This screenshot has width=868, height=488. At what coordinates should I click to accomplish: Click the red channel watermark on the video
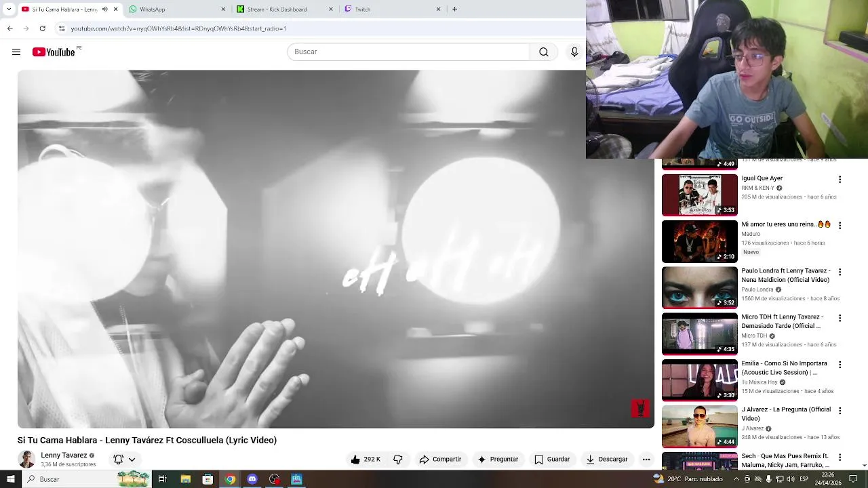click(x=640, y=408)
